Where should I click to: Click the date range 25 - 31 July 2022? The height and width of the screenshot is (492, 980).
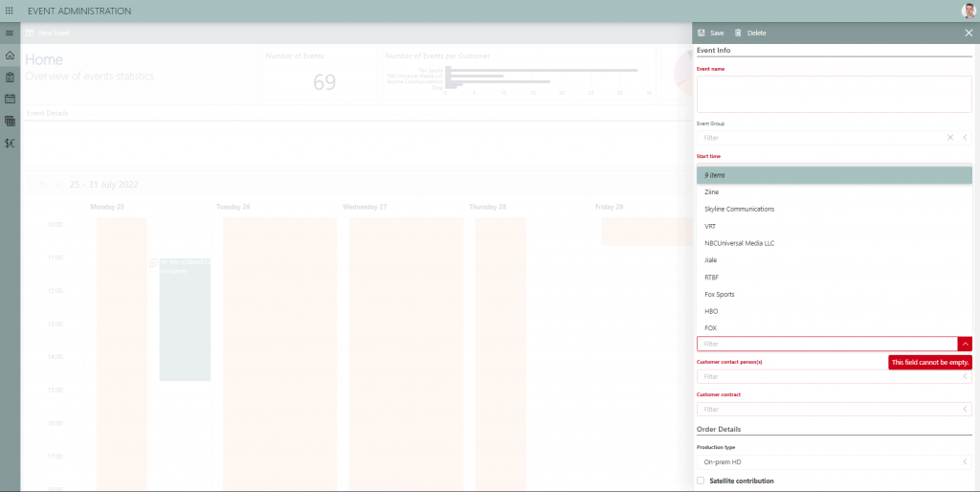[x=103, y=185]
